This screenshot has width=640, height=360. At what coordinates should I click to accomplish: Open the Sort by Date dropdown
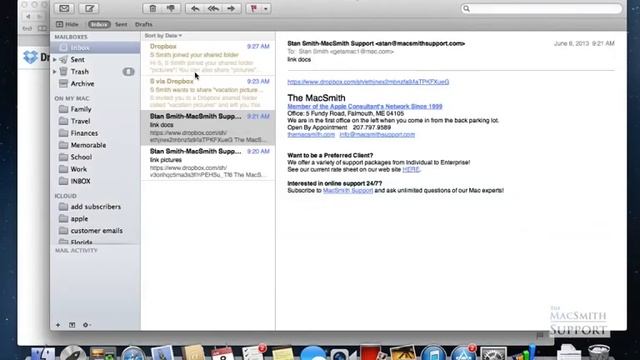(x=163, y=36)
